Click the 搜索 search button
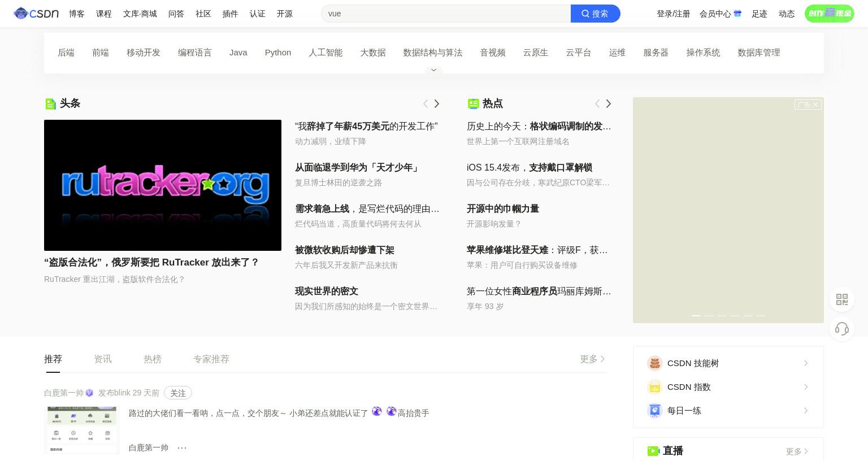The image size is (868, 461). point(595,14)
